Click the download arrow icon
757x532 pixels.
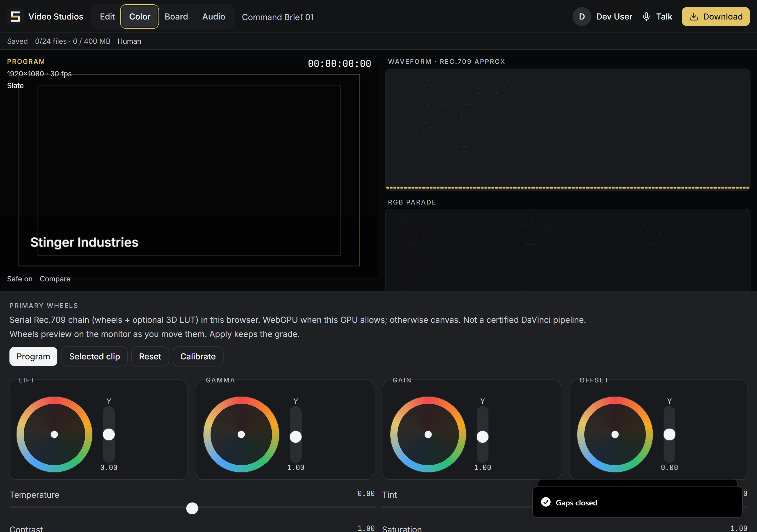coord(694,17)
